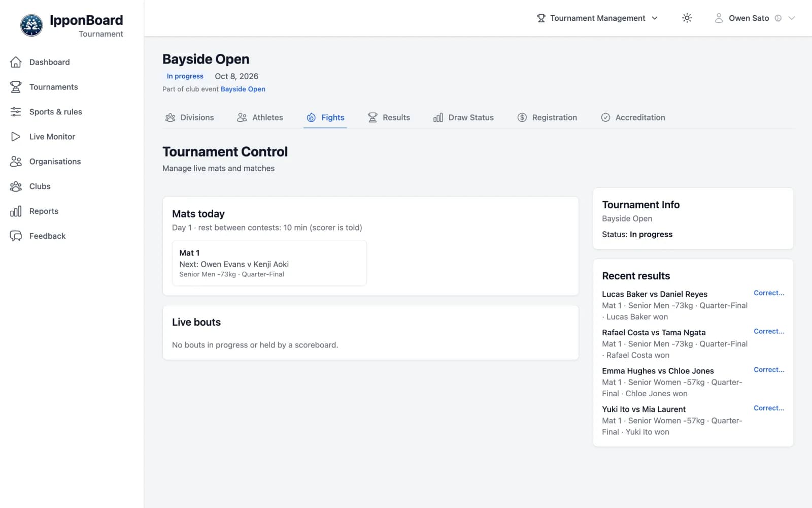Click the Oct 8, 2026 date text
Image resolution: width=812 pixels, height=508 pixels.
click(236, 76)
